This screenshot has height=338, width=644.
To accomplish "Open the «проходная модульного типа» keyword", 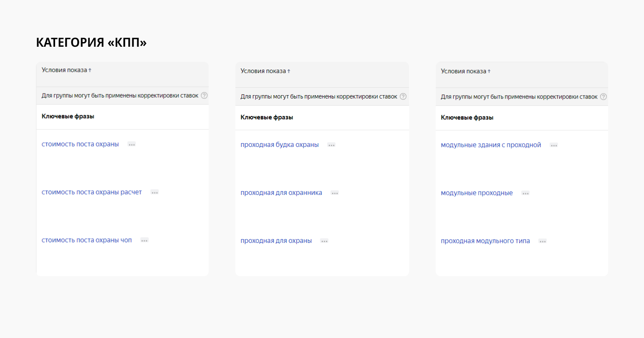I will (485, 241).
